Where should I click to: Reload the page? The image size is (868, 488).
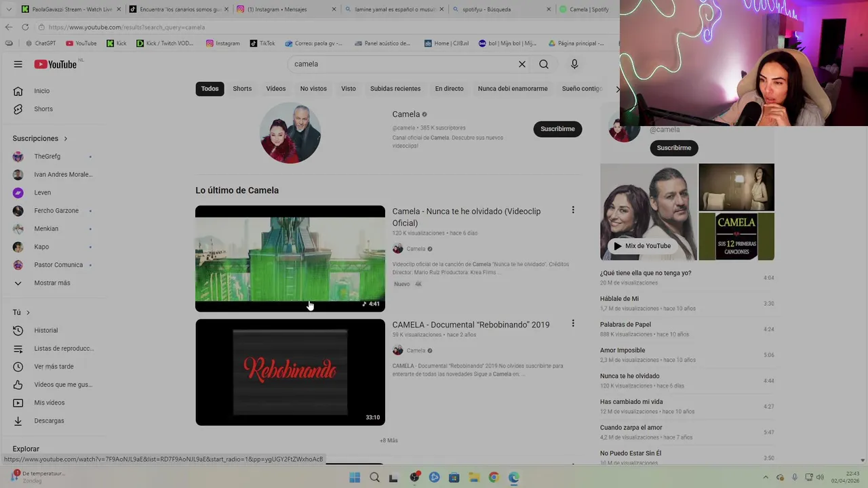[25, 27]
